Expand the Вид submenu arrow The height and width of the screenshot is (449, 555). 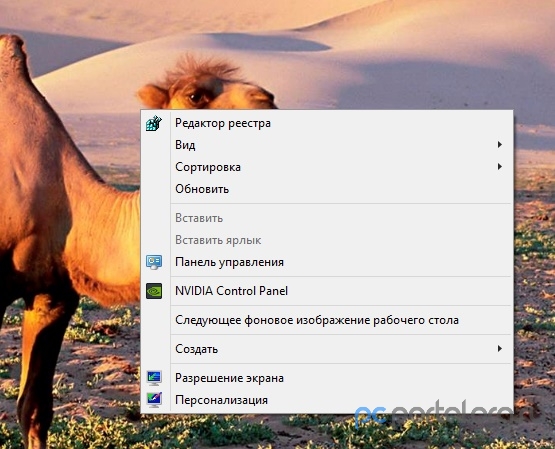(x=499, y=145)
